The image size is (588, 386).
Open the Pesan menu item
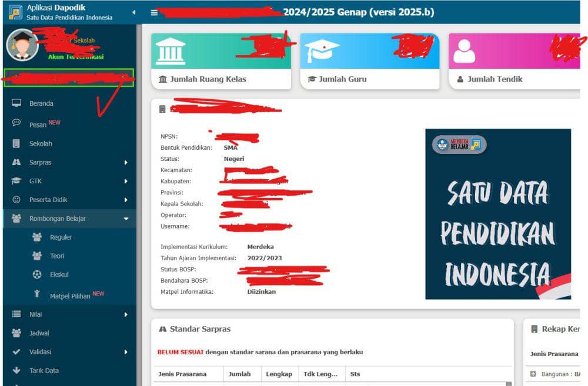38,125
